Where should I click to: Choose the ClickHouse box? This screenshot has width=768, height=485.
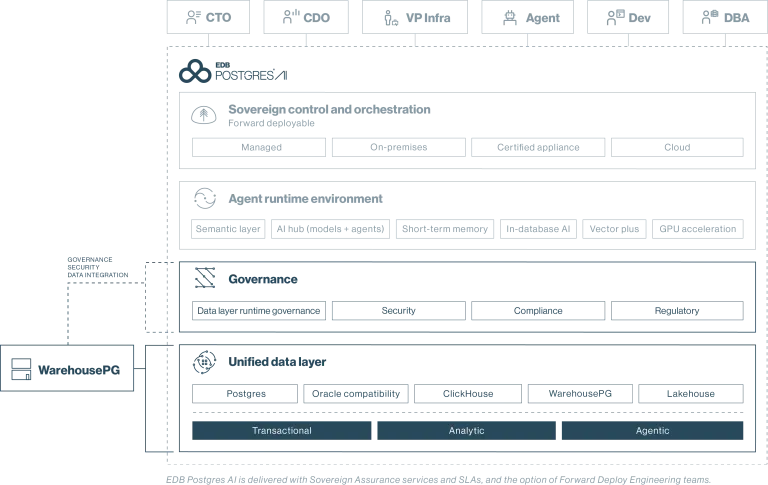[x=468, y=393]
